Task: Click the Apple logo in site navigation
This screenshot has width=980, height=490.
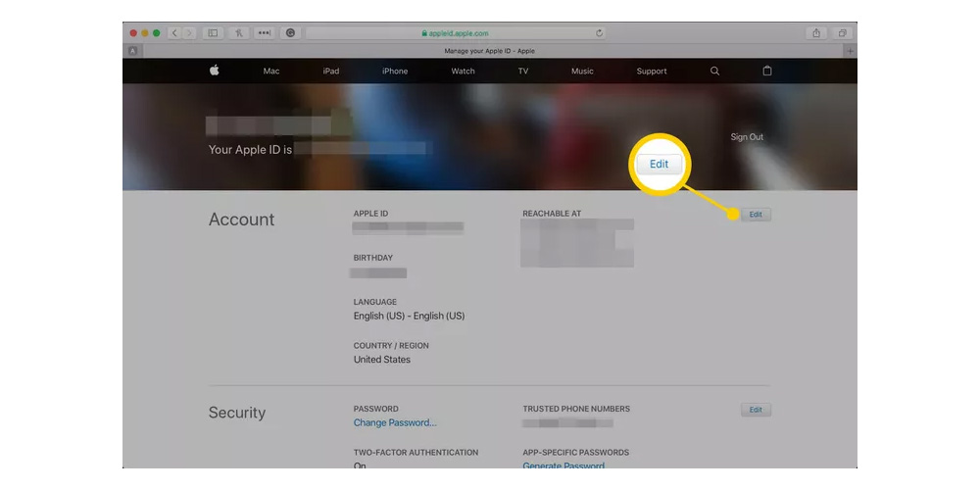Action: coord(215,71)
